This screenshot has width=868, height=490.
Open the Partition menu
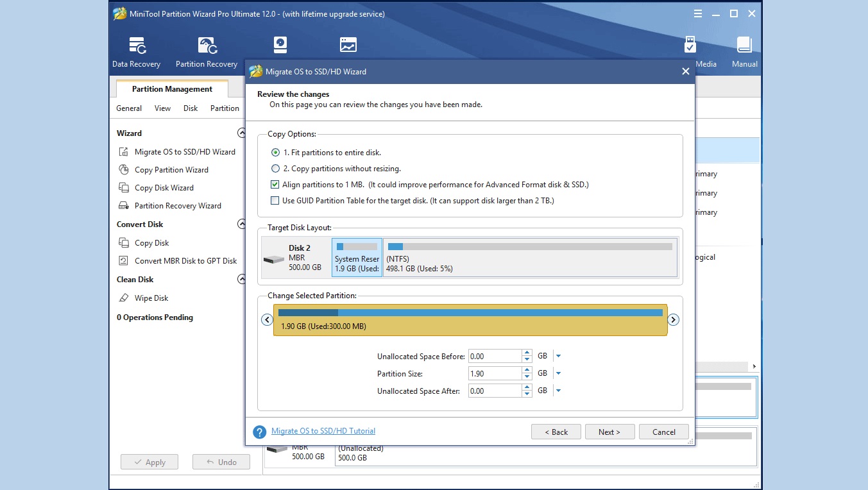click(x=225, y=108)
